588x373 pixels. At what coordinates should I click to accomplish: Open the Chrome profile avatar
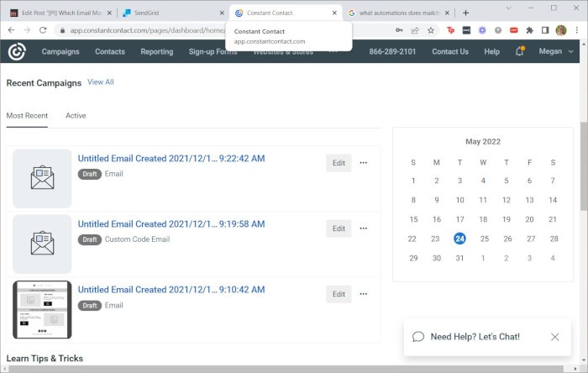point(561,30)
